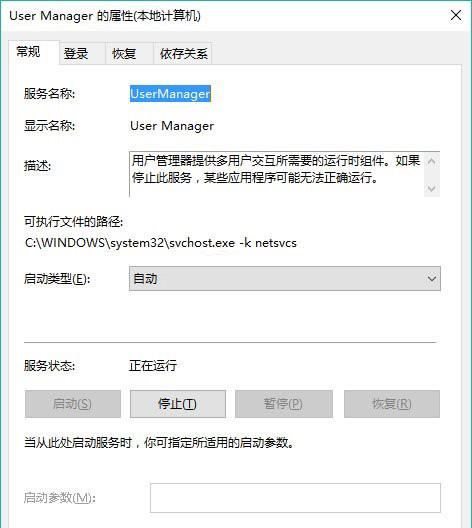Viewport: 472px width, 528px height.
Task: Click the description scrollbar down arrow
Action: (x=432, y=189)
